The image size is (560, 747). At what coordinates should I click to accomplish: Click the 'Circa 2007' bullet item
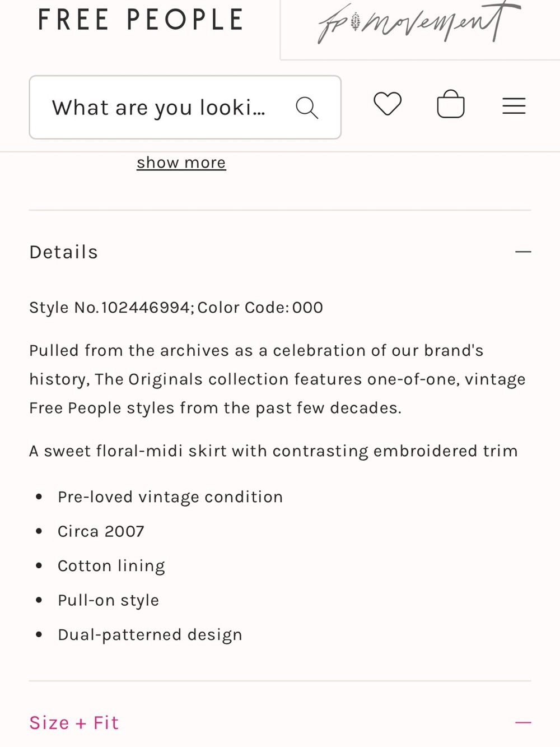[101, 531]
